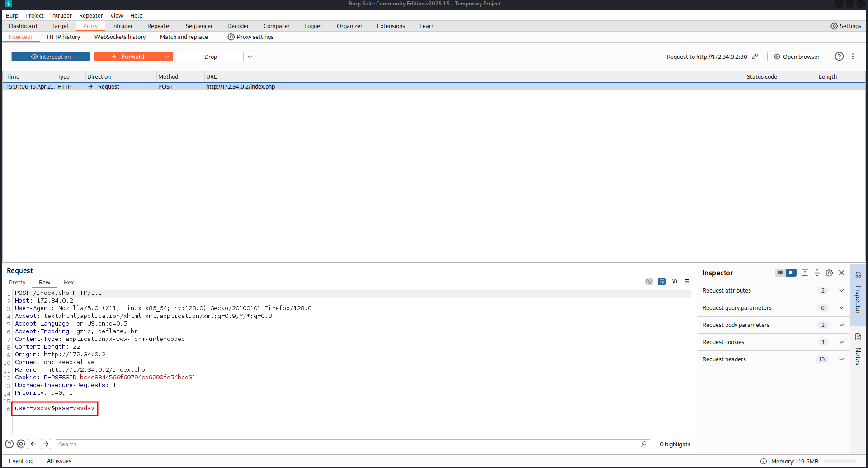Open Proxy settings with gear icon
This screenshot has width=868, height=468.
point(250,37)
